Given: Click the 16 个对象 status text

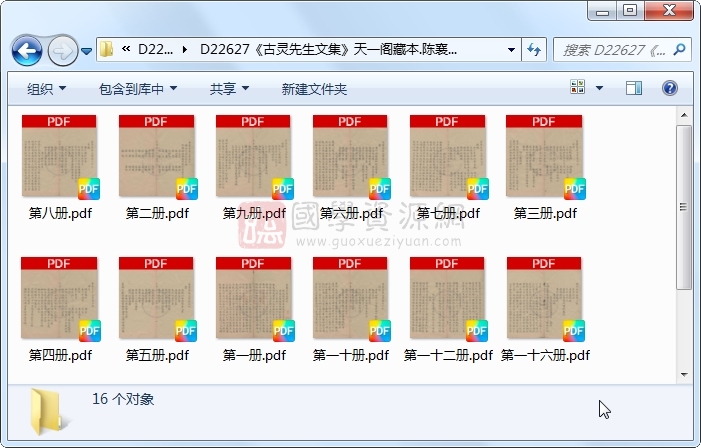Looking at the screenshot, I should point(123,399).
